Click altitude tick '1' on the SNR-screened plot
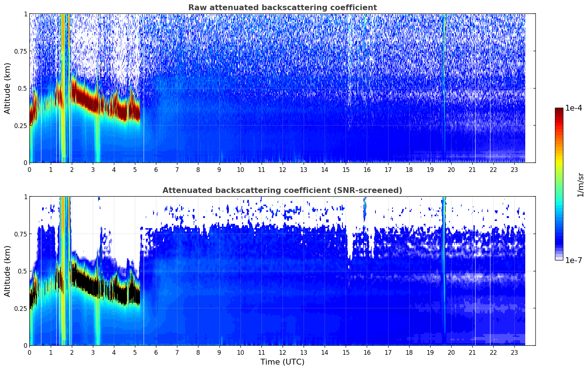Image resolution: width=588 pixels, height=370 pixels. pos(26,197)
